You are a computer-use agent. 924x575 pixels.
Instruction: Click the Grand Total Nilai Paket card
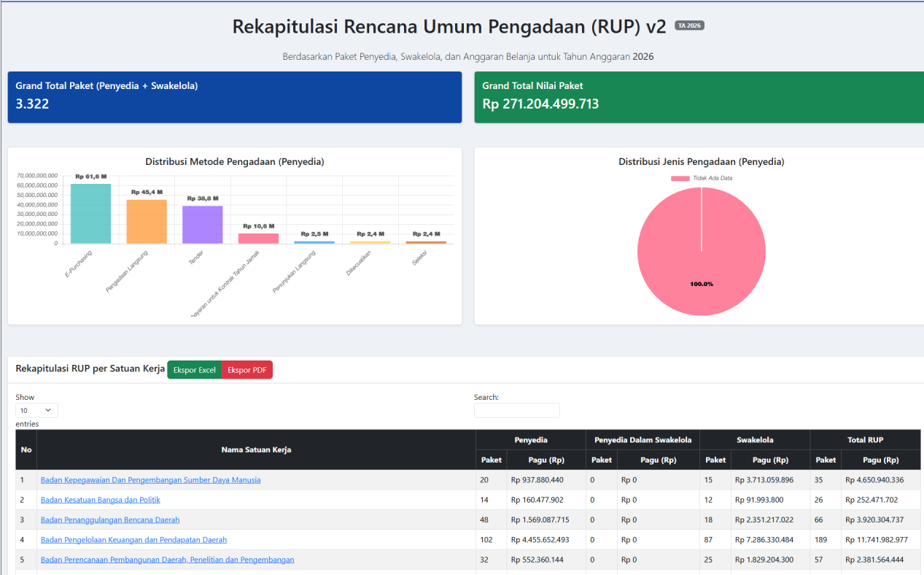[699, 97]
